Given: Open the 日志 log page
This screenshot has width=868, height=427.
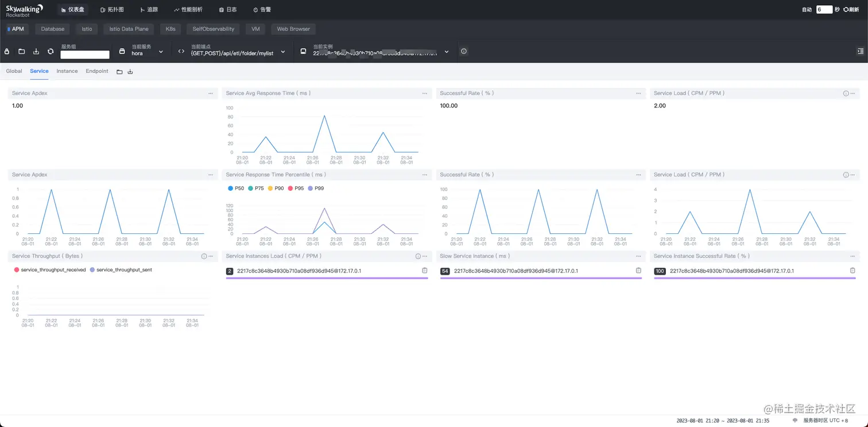Looking at the screenshot, I should click(x=228, y=10).
